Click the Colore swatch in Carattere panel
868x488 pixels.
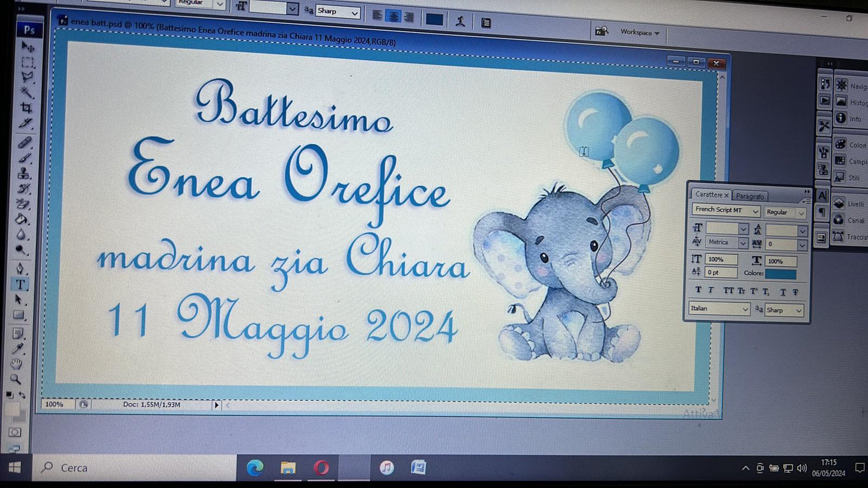(781, 274)
